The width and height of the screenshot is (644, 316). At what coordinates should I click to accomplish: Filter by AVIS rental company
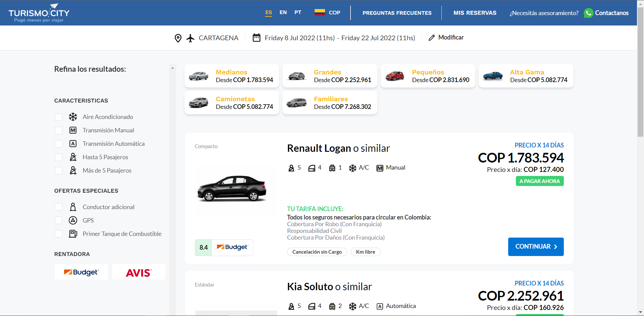click(139, 272)
